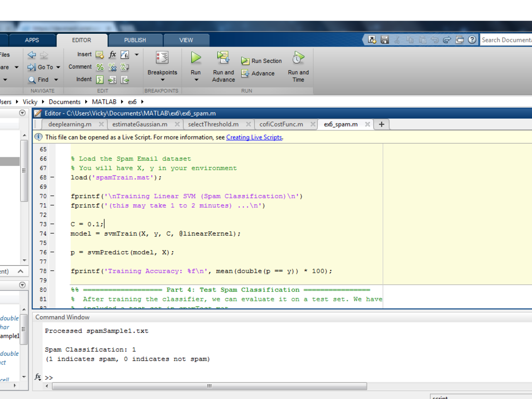Expand the Insert options dropdown arrow

click(x=136, y=54)
